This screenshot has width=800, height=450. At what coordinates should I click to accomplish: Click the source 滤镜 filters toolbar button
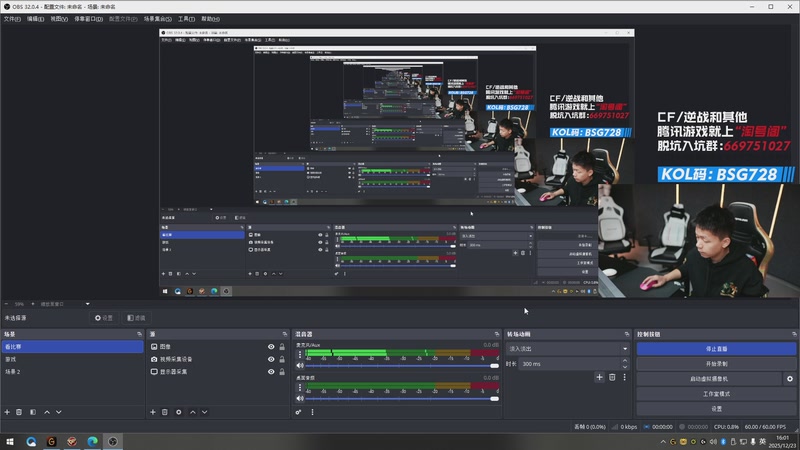click(136, 318)
